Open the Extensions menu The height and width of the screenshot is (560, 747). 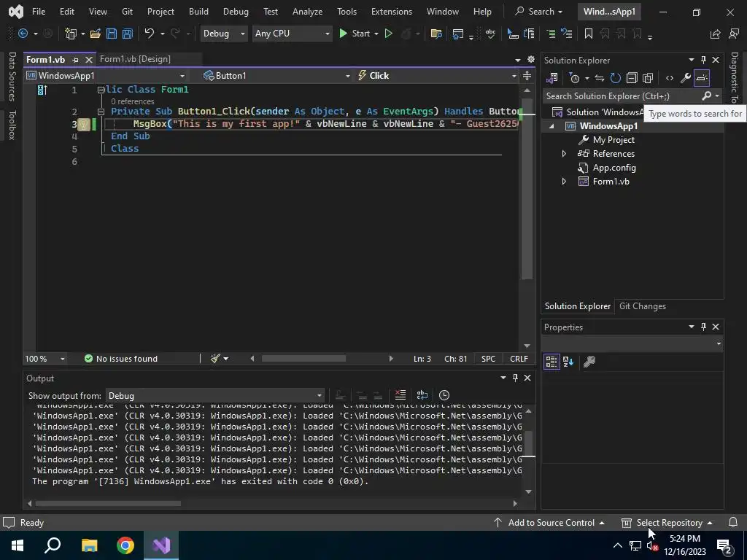coord(392,12)
